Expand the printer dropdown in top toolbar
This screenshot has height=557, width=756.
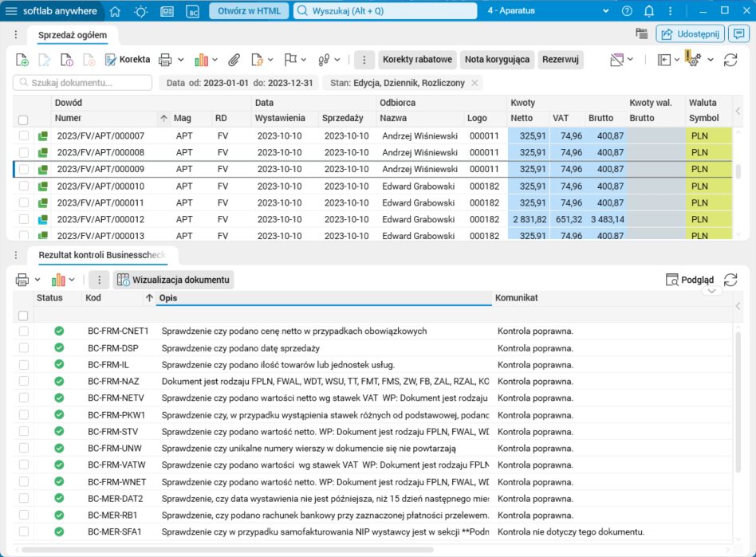pos(181,60)
